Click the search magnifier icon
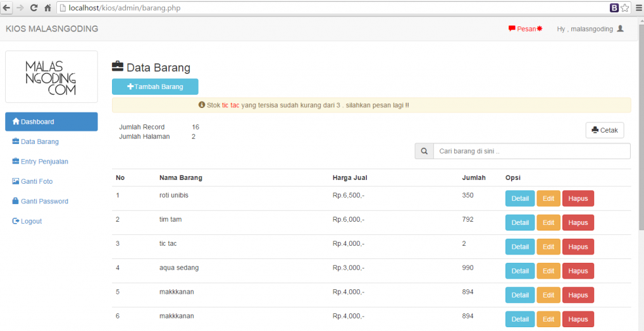 (424, 152)
